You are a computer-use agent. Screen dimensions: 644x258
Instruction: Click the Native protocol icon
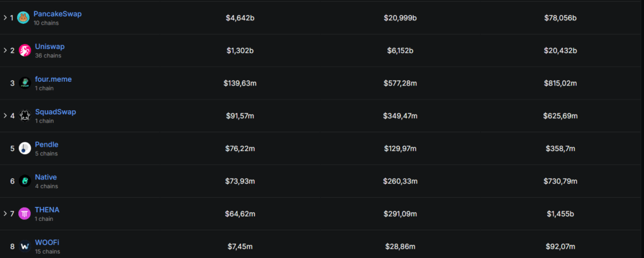25,181
